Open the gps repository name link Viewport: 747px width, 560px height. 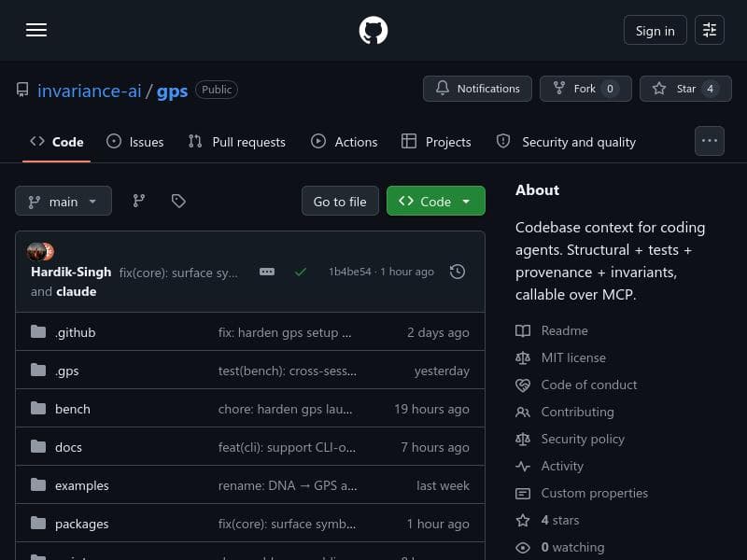coord(172,91)
